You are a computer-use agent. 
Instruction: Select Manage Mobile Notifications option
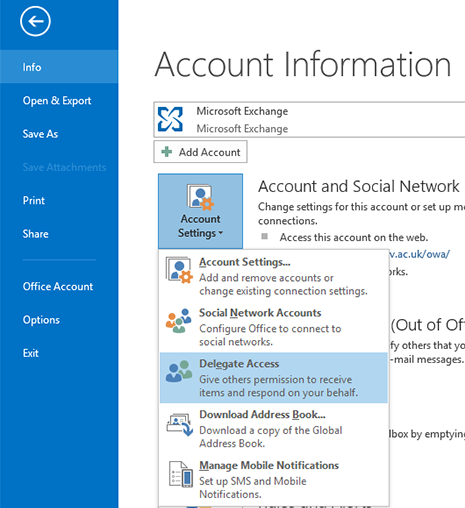(274, 479)
